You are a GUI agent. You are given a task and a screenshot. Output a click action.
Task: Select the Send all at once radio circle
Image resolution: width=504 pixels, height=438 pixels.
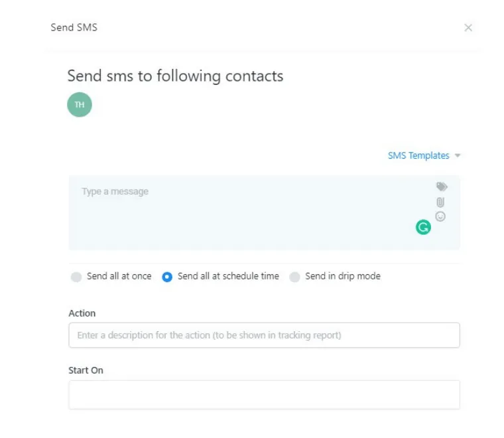pos(76,277)
